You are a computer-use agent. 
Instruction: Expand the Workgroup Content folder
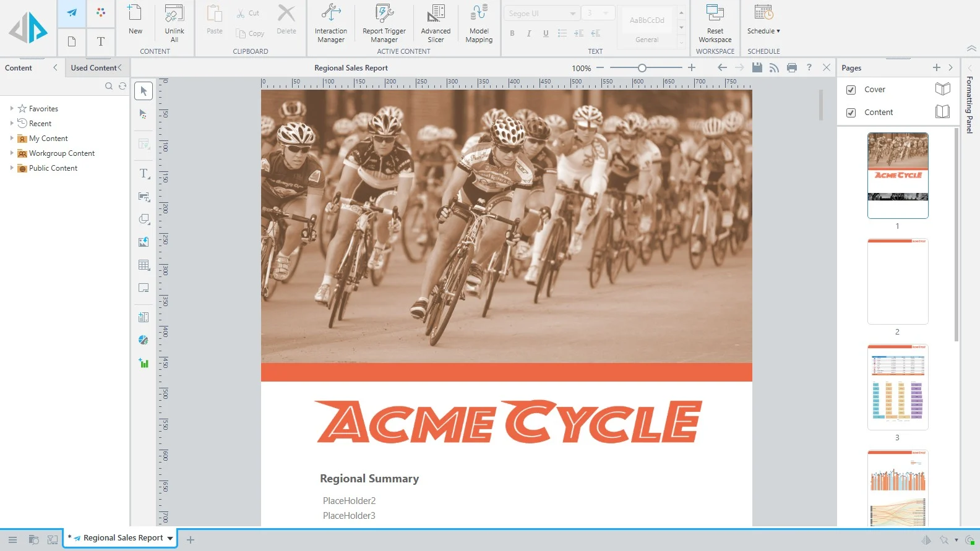(x=12, y=153)
